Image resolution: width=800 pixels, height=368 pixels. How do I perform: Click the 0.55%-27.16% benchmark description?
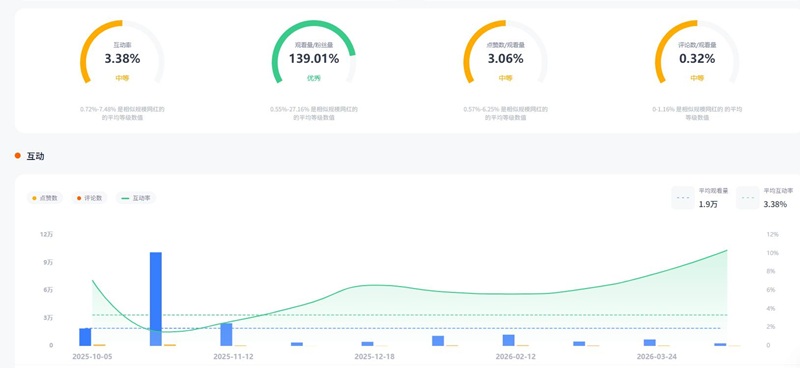(314, 113)
